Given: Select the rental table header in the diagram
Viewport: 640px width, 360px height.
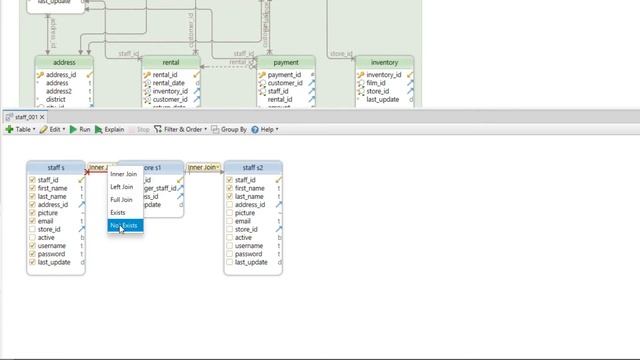Looking at the screenshot, I should click(171, 62).
